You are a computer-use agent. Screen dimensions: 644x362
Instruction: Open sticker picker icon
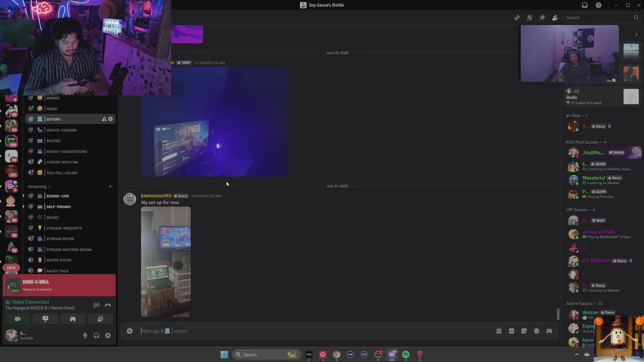point(524,331)
